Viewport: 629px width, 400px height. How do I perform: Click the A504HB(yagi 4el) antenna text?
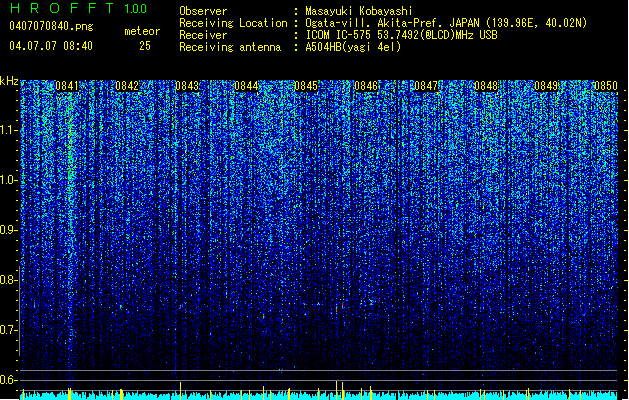353,47
